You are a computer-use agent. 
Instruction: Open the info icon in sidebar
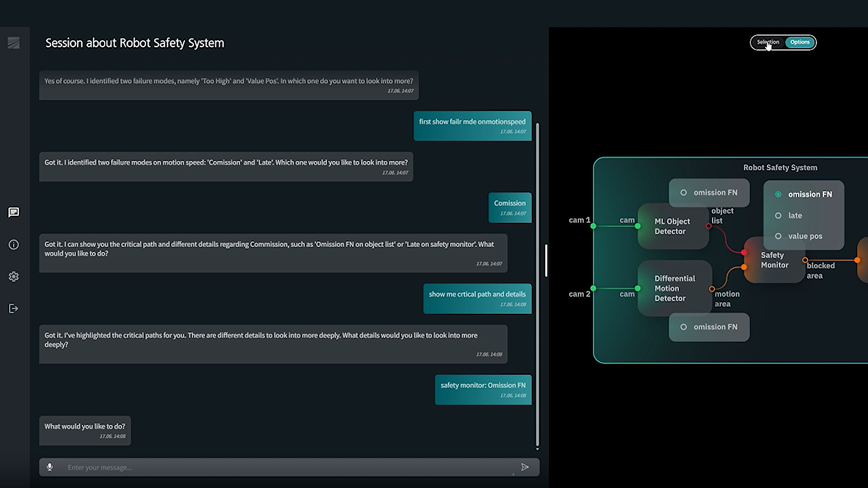[14, 245]
